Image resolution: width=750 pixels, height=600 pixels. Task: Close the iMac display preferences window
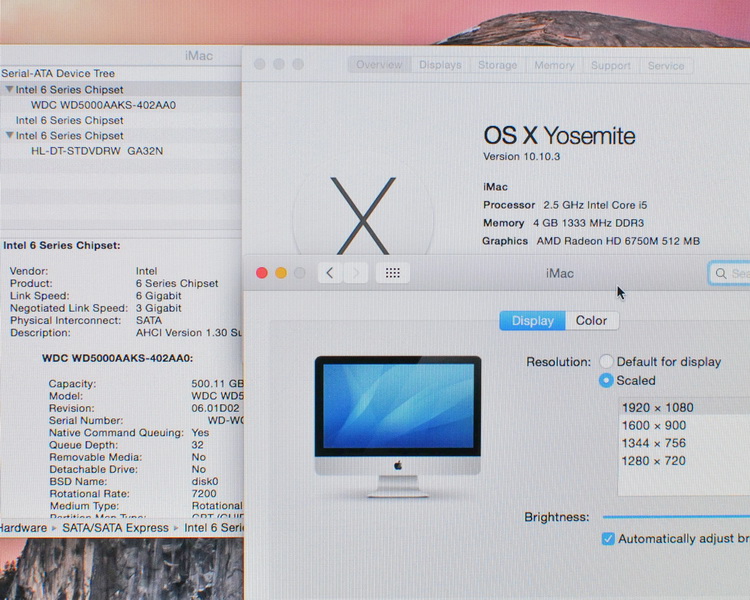(x=262, y=273)
